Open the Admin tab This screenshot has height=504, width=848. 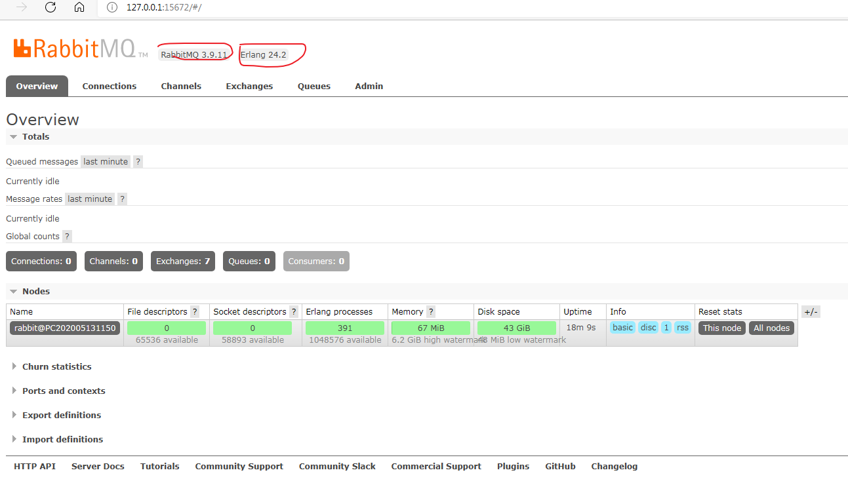(x=369, y=86)
